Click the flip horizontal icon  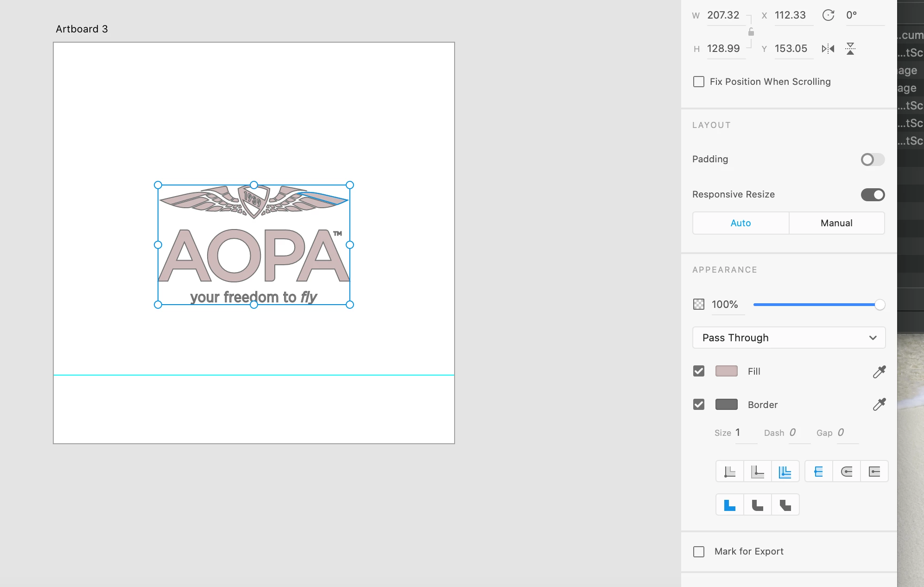[828, 49]
